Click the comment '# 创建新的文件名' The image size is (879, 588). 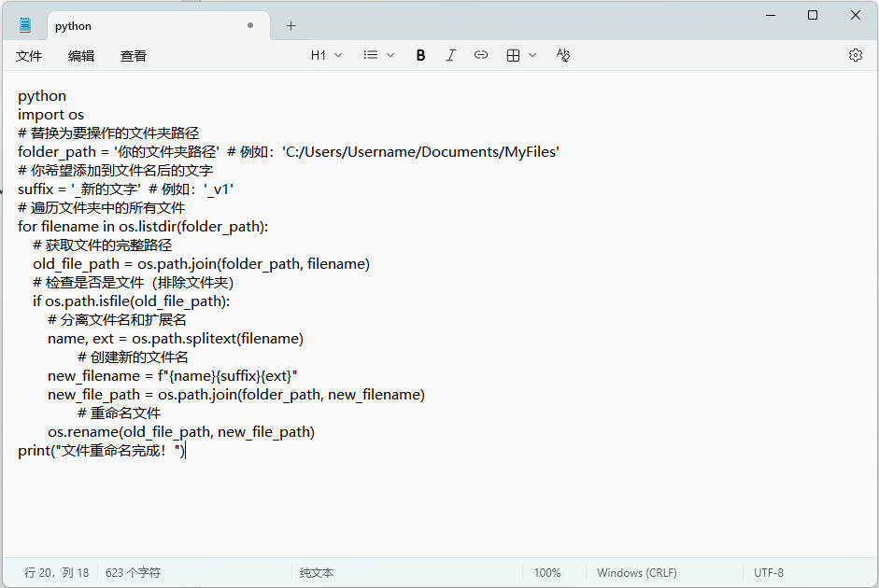(133, 357)
